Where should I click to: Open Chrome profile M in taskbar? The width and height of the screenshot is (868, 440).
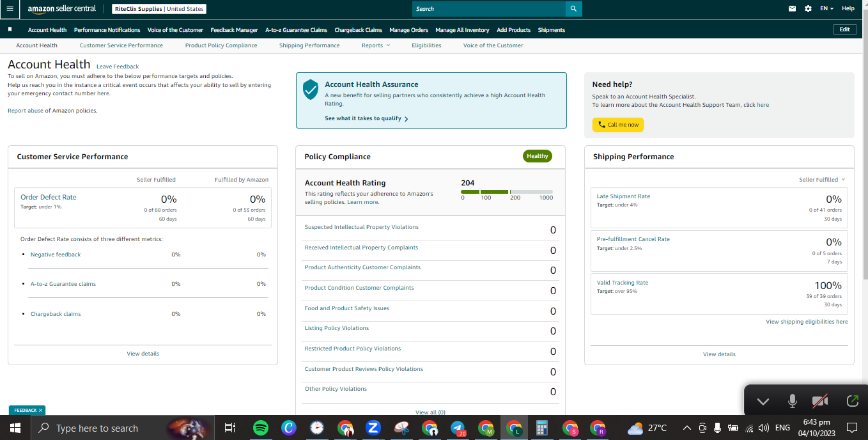coord(486,428)
